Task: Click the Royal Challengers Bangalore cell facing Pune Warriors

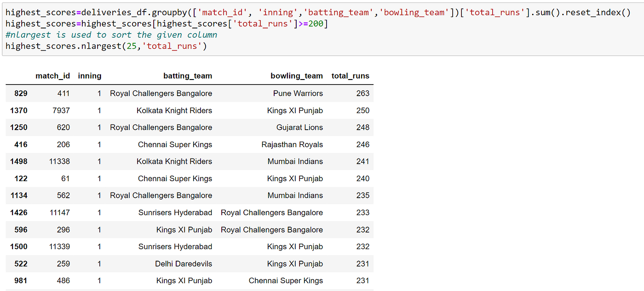Action: (161, 93)
